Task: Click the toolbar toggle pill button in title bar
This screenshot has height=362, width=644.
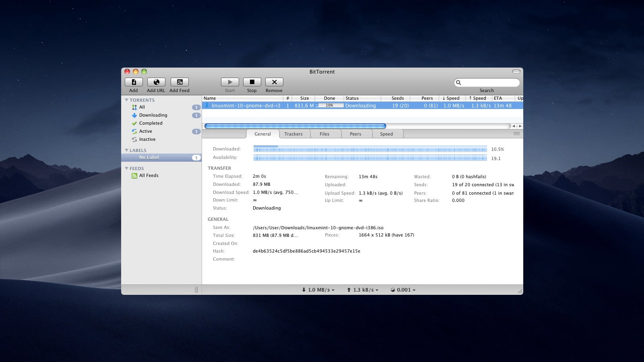Action: (x=516, y=72)
